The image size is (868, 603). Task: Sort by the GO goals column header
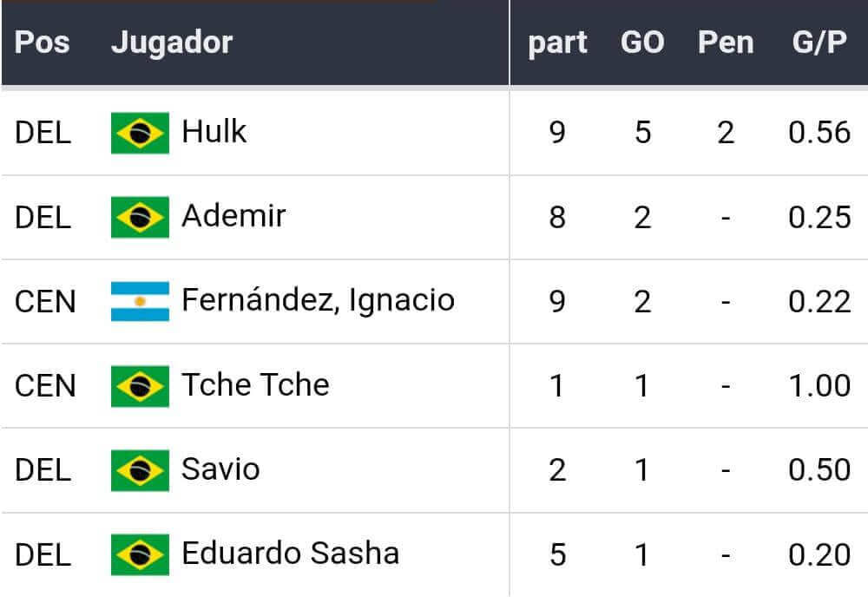[x=642, y=43]
